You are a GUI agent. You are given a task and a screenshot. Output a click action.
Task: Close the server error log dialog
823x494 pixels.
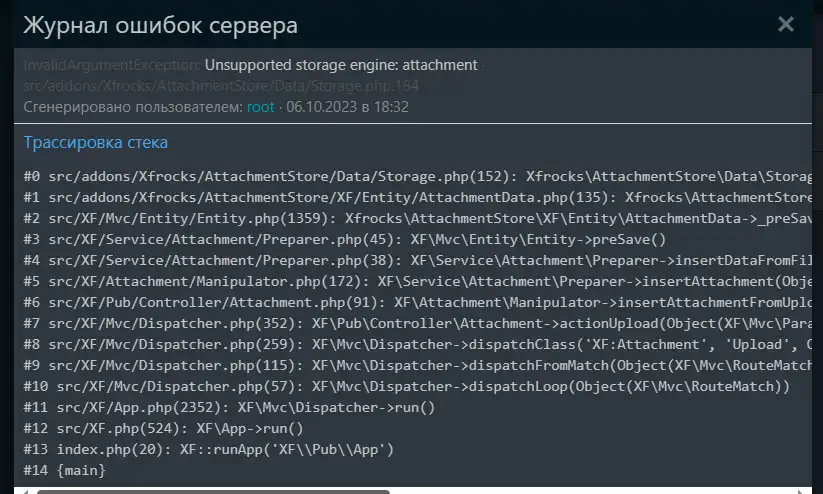786,24
